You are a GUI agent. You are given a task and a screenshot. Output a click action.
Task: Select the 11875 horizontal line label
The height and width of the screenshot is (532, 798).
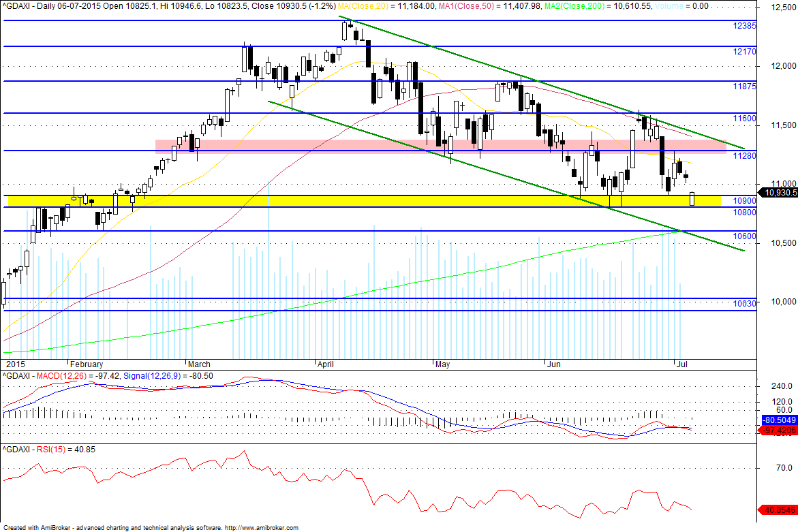coord(744,87)
